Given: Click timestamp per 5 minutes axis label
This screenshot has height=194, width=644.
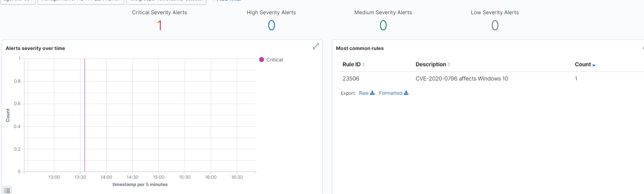Looking at the screenshot, I should 140,185.
